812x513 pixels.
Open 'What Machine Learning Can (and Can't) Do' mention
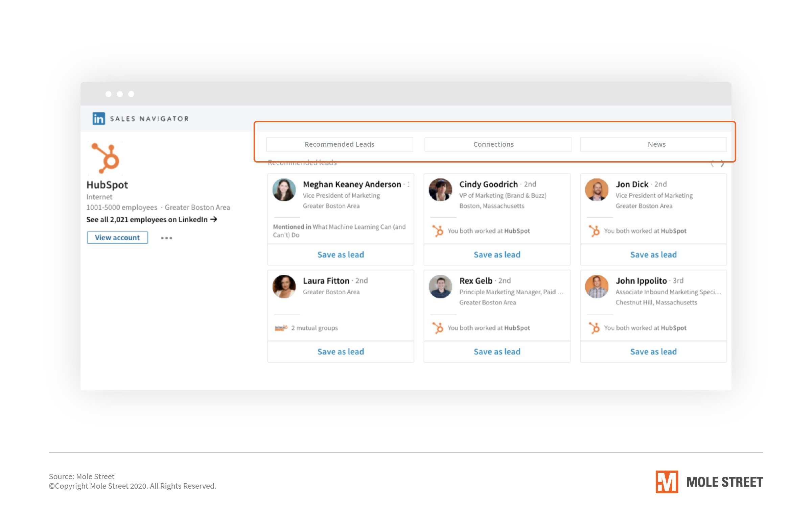pyautogui.click(x=339, y=231)
